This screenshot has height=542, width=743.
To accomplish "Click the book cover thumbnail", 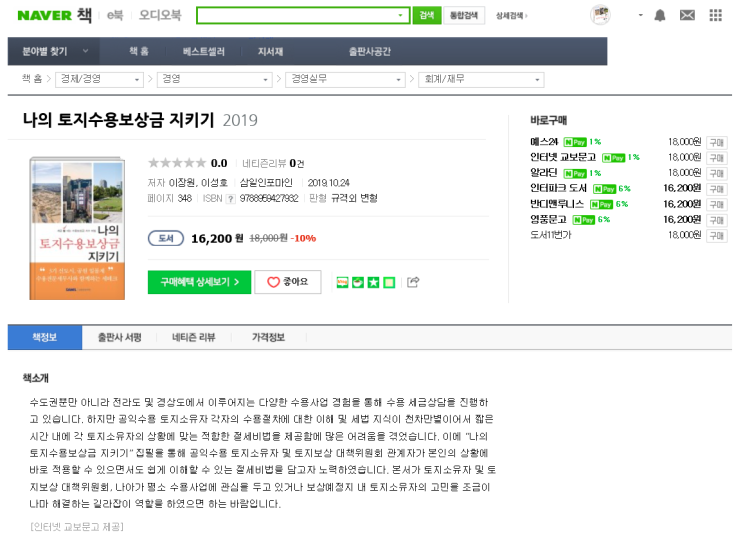I will (77, 228).
